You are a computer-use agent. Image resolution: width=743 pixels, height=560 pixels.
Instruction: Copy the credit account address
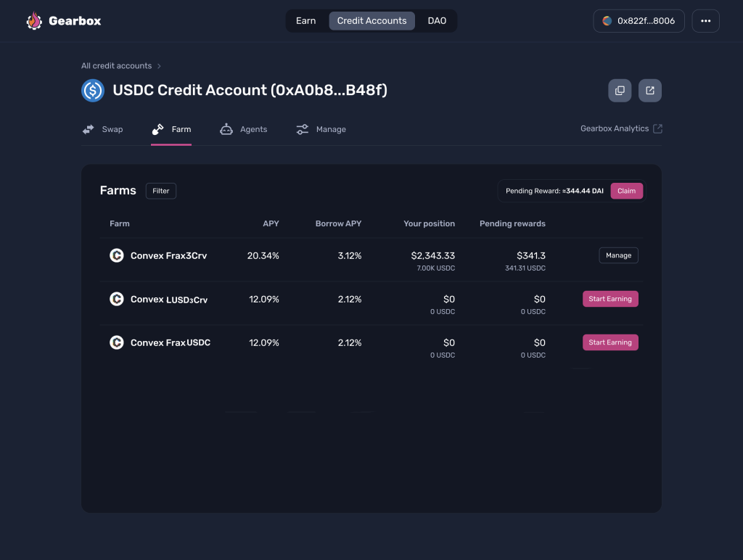[x=620, y=91]
